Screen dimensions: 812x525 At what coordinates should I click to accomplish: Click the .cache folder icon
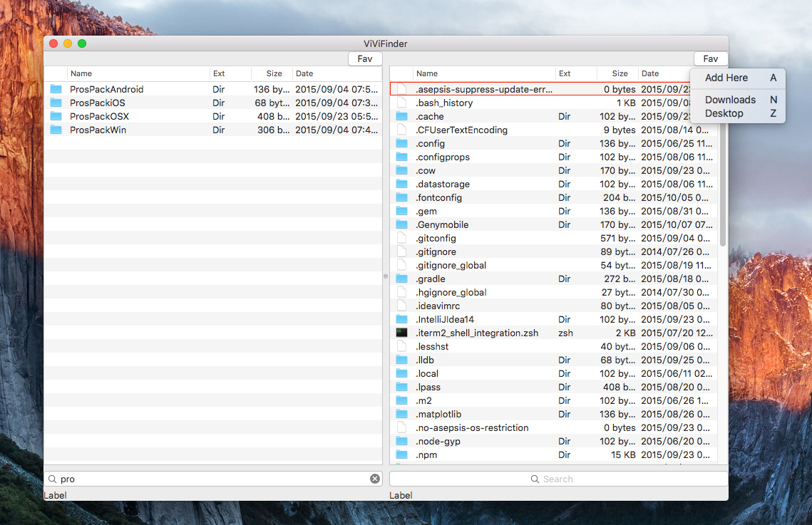click(x=402, y=116)
